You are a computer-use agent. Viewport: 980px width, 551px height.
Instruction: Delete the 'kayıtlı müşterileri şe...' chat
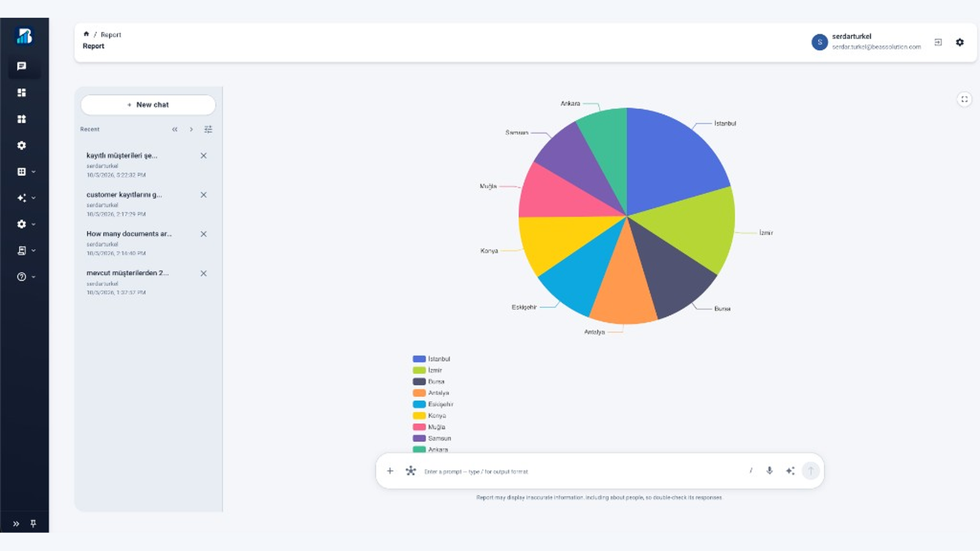(x=203, y=156)
